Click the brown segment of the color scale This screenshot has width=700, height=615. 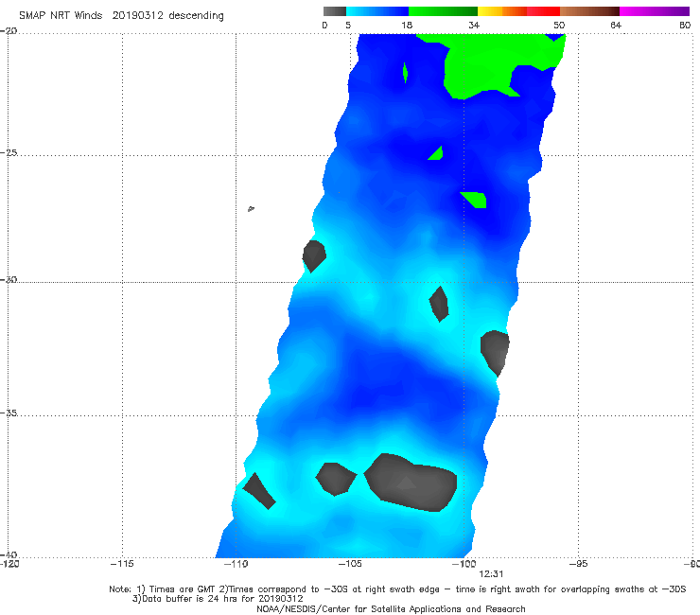[x=589, y=11]
